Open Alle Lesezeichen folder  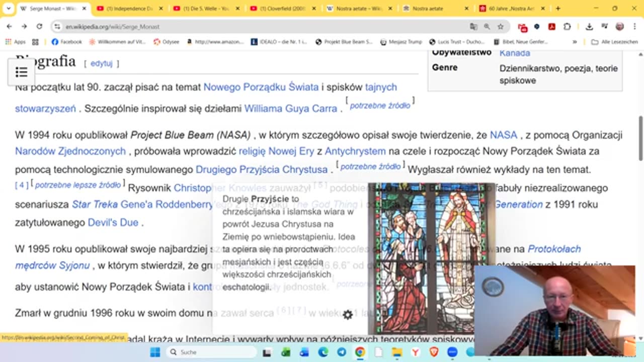pos(614,42)
